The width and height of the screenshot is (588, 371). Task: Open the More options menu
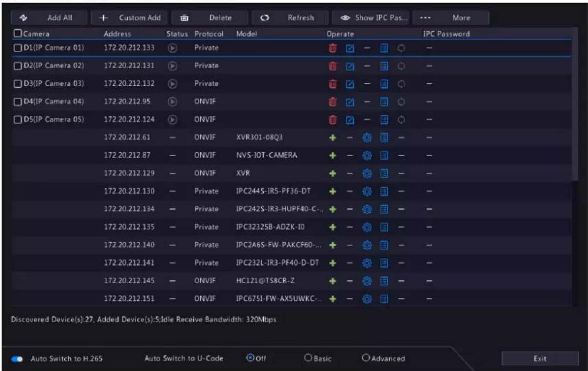(x=451, y=17)
